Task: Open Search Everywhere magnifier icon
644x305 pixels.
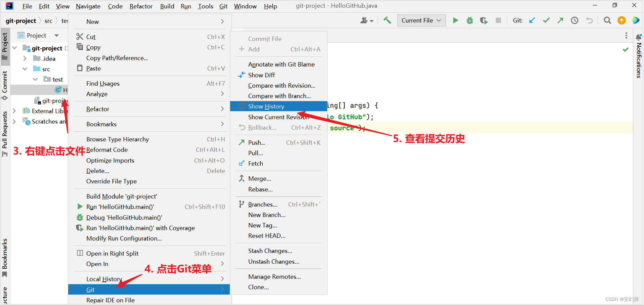Action: (607, 20)
